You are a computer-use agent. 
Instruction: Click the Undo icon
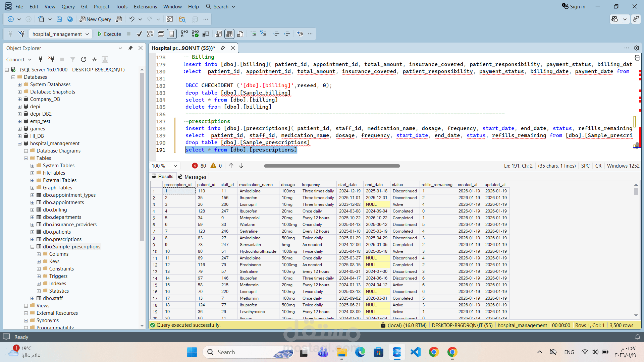tap(132, 19)
